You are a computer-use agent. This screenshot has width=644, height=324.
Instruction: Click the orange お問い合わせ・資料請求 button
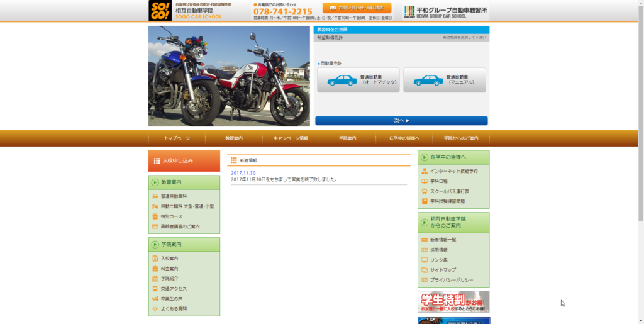pos(357,8)
